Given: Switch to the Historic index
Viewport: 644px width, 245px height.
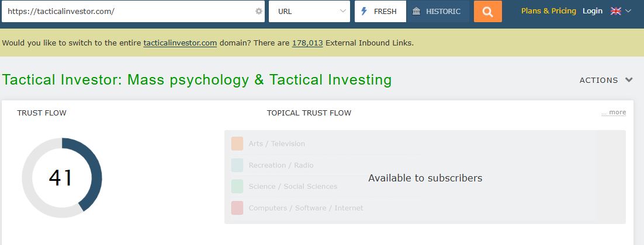Looking at the screenshot, I should [438, 12].
